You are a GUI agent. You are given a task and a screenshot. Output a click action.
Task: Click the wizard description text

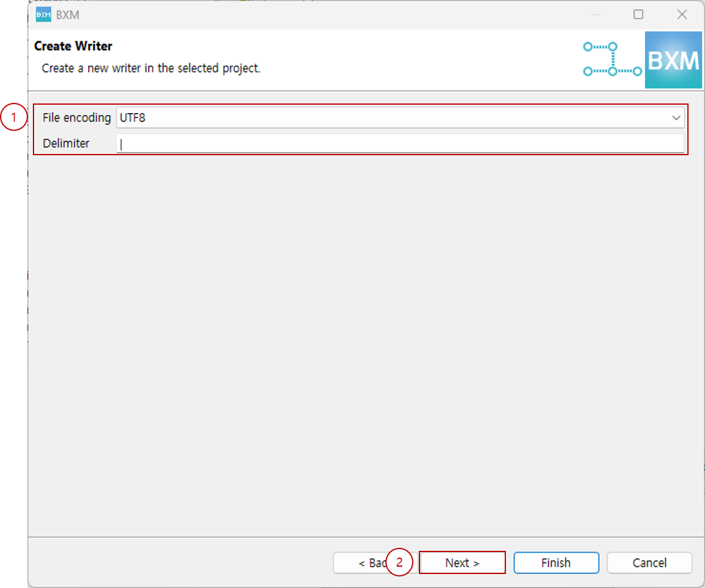(150, 68)
